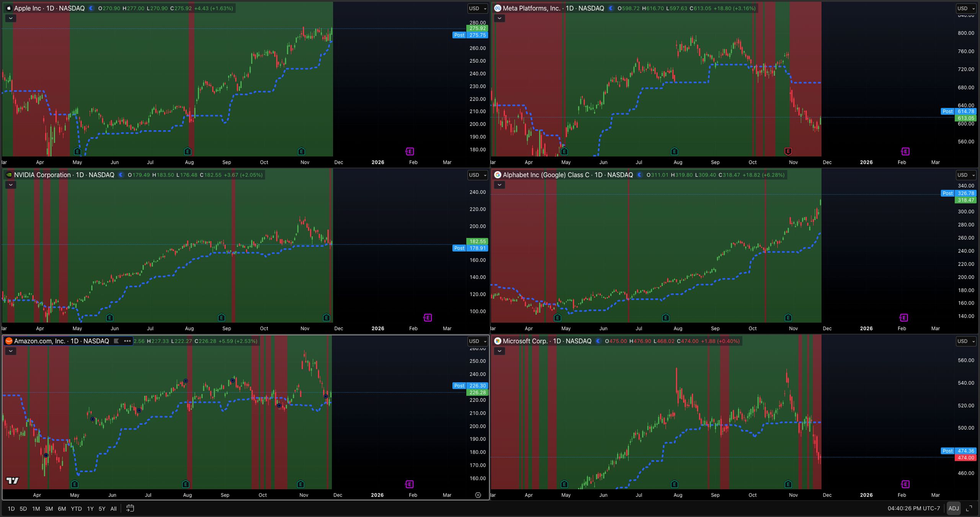This screenshot has width=980, height=517.
Task: Click the Apple chart earnings marker near May
Action: pyautogui.click(x=77, y=152)
